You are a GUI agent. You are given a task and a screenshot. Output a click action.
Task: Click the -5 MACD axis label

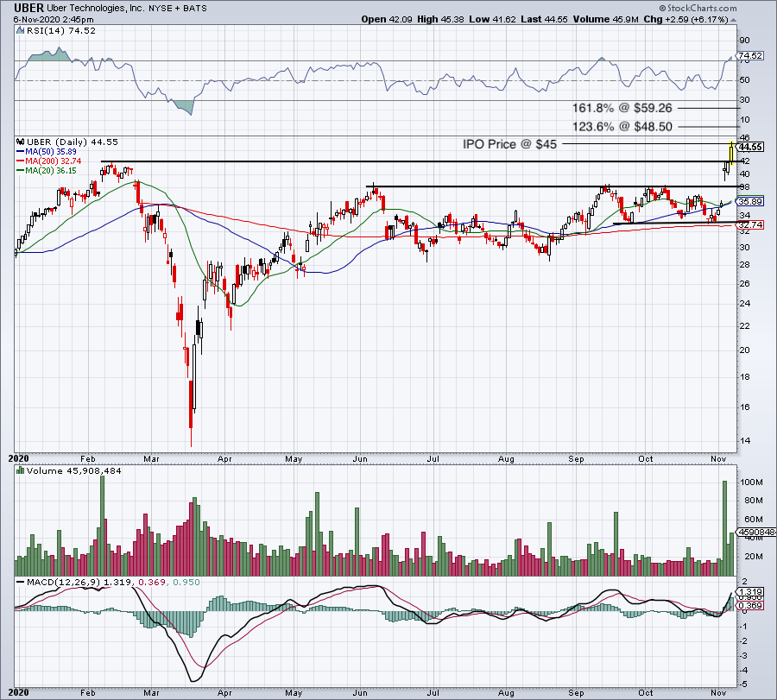click(x=744, y=684)
